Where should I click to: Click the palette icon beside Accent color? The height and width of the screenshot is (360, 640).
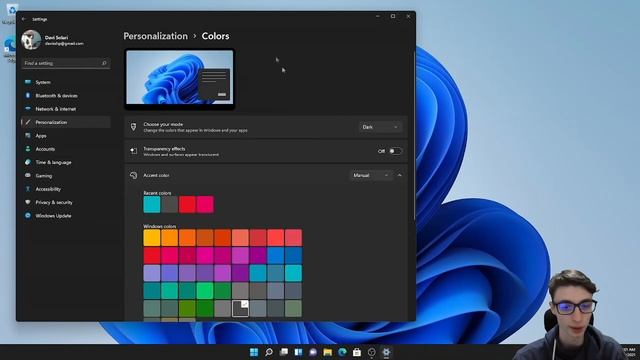click(133, 176)
